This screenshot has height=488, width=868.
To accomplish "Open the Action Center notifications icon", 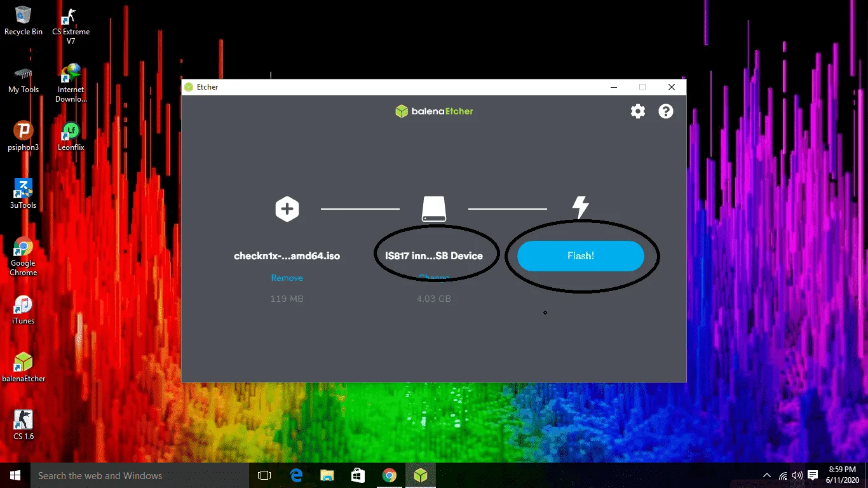I will pyautogui.click(x=813, y=475).
